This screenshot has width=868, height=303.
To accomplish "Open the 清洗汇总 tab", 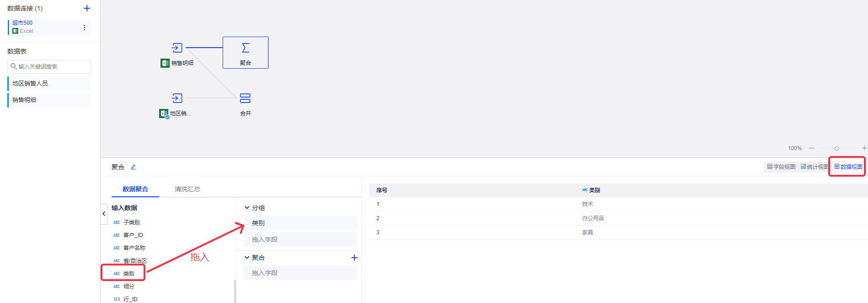I will coord(187,189).
